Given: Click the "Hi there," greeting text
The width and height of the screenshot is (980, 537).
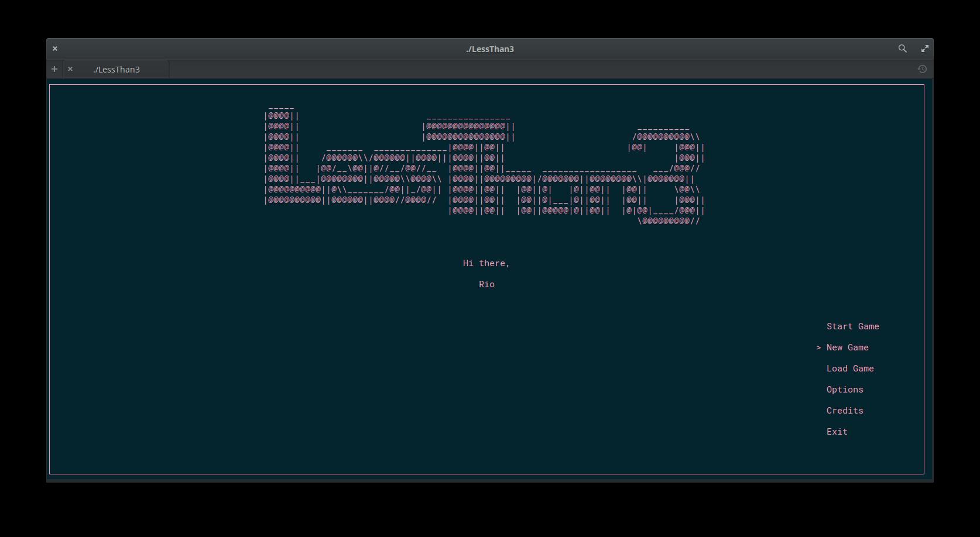Looking at the screenshot, I should [486, 263].
